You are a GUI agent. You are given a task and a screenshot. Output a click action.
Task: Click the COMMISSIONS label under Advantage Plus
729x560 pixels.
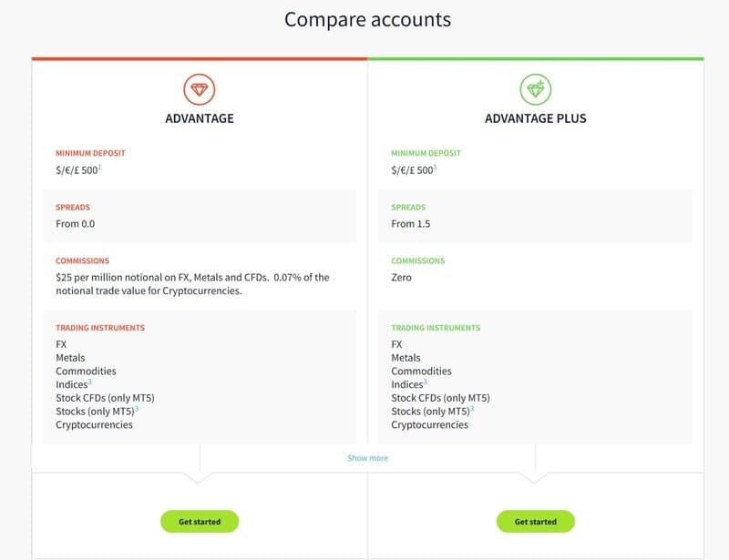[418, 260]
